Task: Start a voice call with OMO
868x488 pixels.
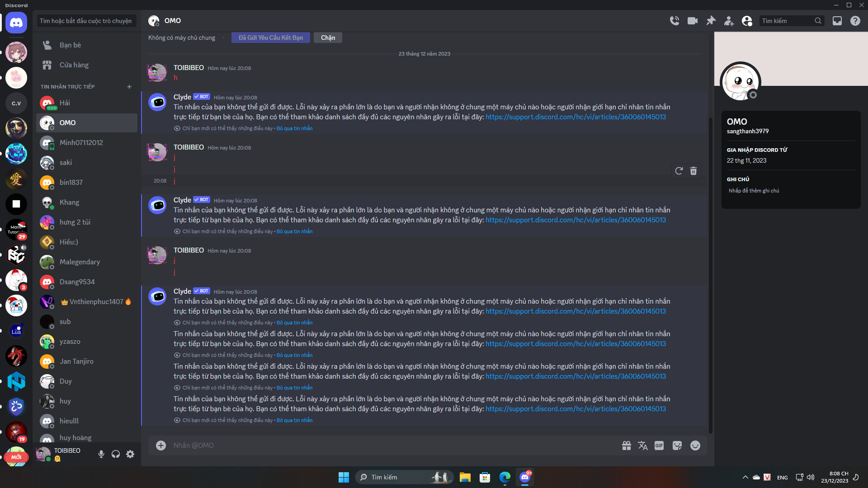Action: point(675,21)
